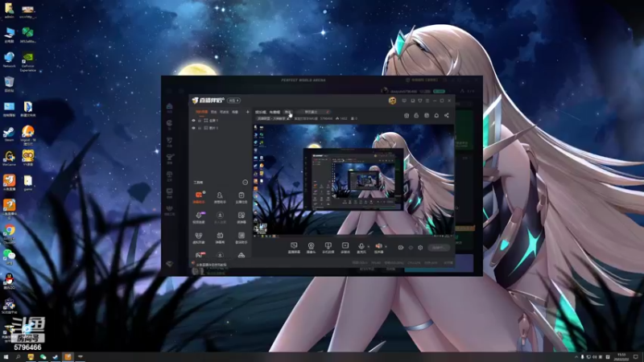Add the phone screen source from the bottom bar
Viewport: 644px width, 362px height.
(x=328, y=248)
